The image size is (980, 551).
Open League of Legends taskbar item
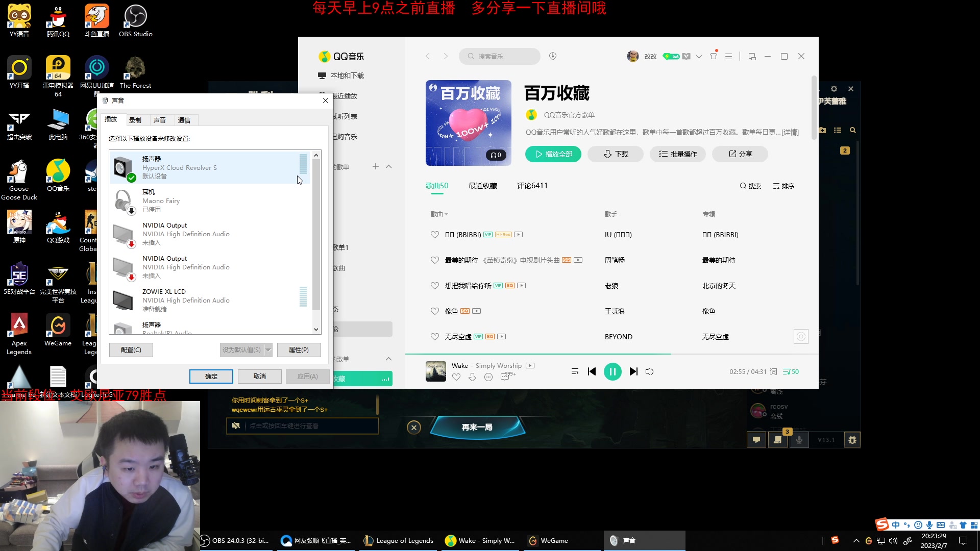click(x=399, y=541)
